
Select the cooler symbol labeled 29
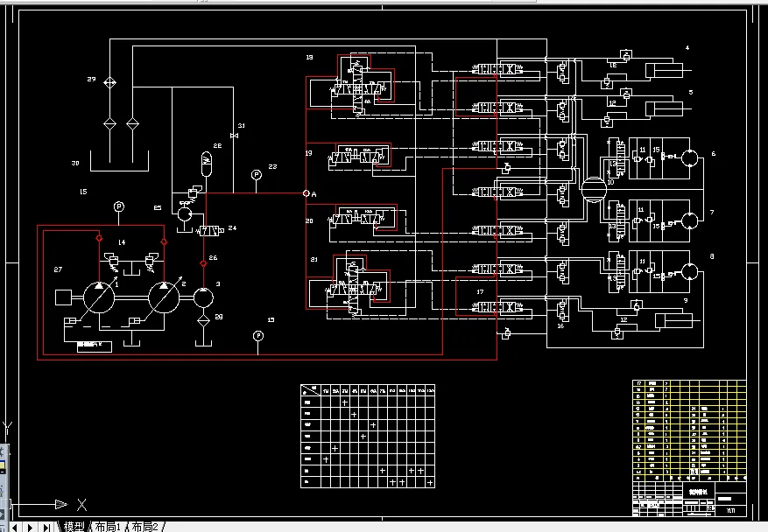[109, 83]
